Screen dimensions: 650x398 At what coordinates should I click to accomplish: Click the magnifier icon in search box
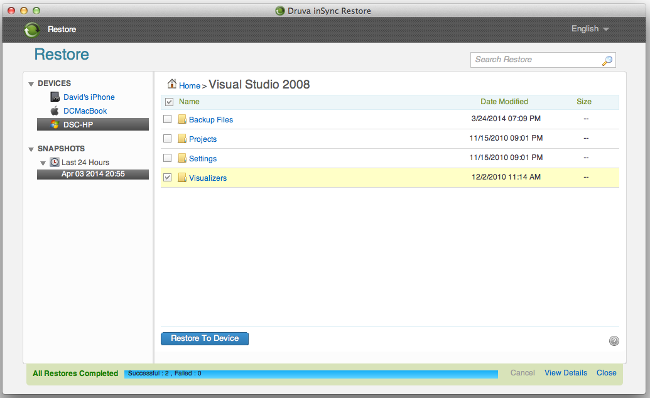607,61
